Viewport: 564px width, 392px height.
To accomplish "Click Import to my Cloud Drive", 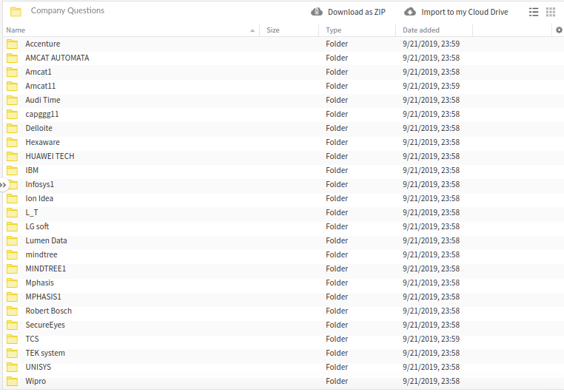I will [x=464, y=12].
